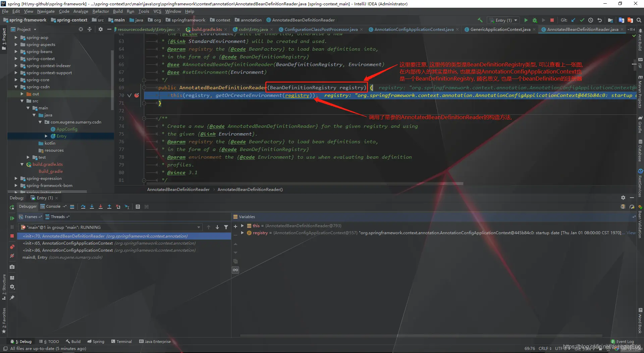644x353 pixels.
Task: Show Git history clock icon
Action: click(591, 20)
